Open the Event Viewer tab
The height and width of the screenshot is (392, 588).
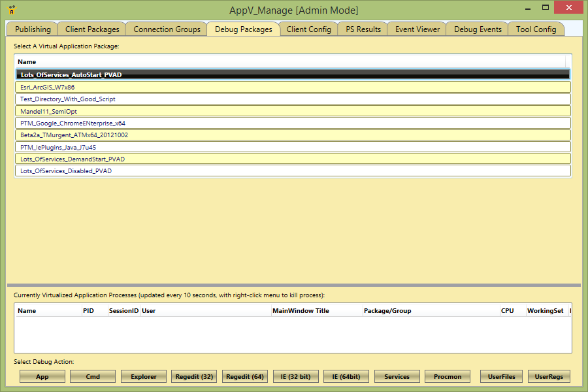(x=417, y=29)
